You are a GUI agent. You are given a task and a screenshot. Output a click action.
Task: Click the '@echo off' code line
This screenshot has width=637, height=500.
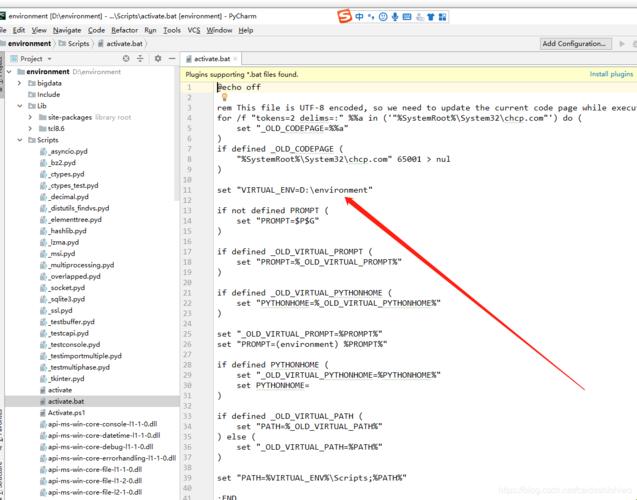click(239, 87)
